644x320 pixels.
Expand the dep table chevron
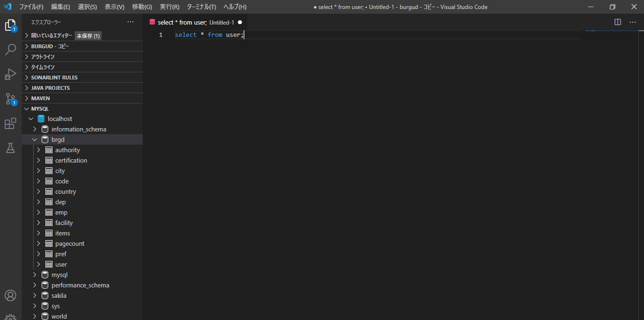click(x=38, y=202)
